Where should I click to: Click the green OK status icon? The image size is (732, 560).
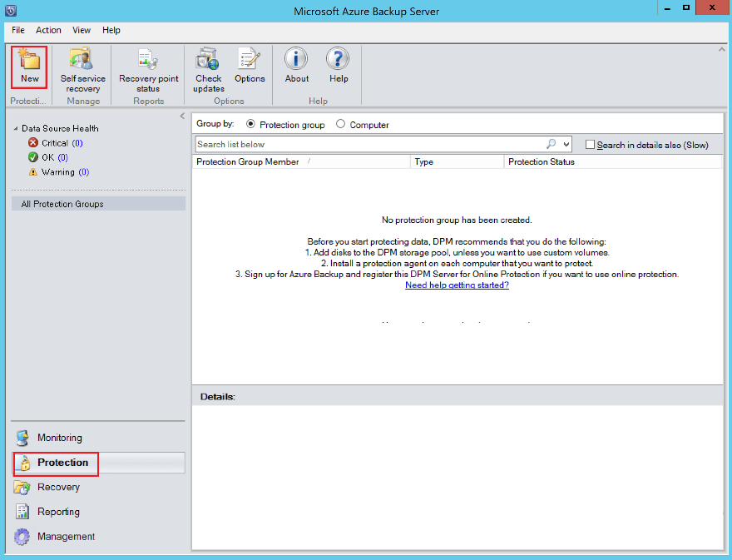33,157
